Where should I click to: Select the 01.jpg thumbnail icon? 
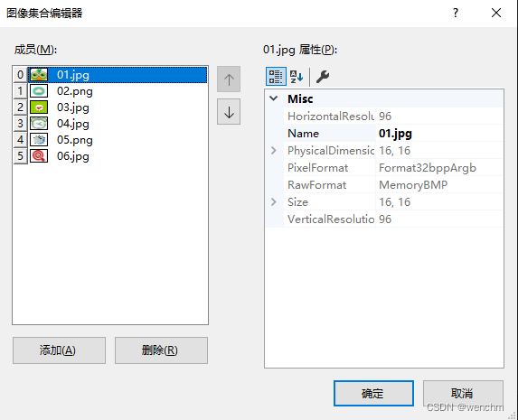(x=39, y=75)
